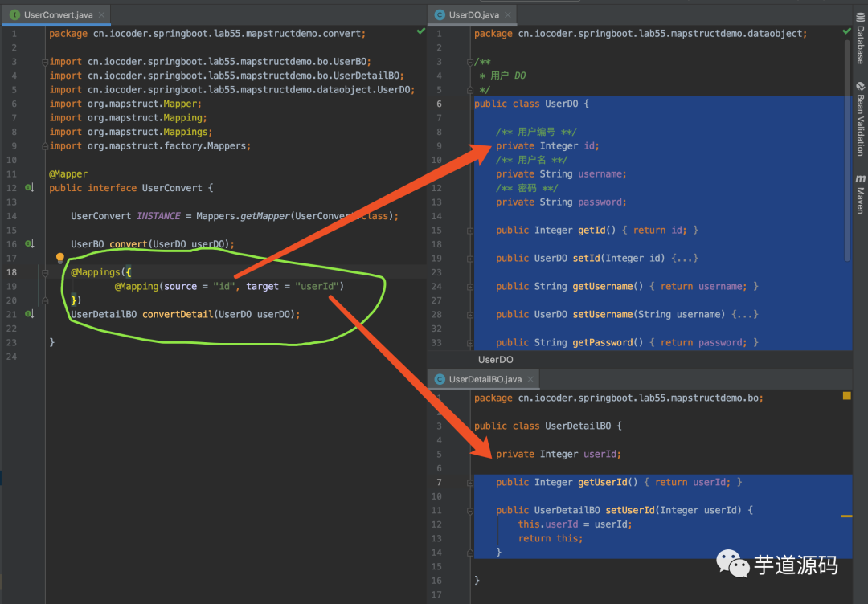Click the password field declaration in UserDO
Image resolution: width=868 pixels, height=604 pixels.
pyautogui.click(x=561, y=202)
